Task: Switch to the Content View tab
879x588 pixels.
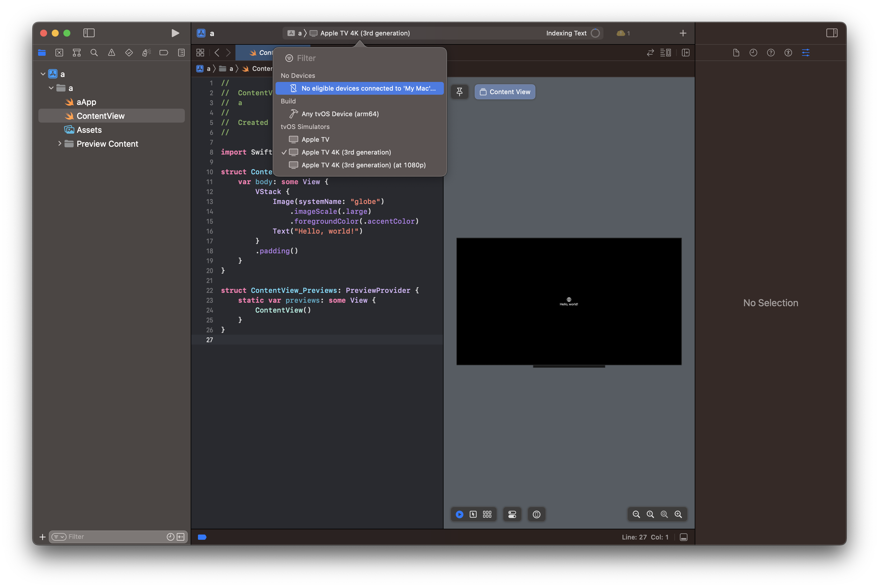Action: coord(505,92)
